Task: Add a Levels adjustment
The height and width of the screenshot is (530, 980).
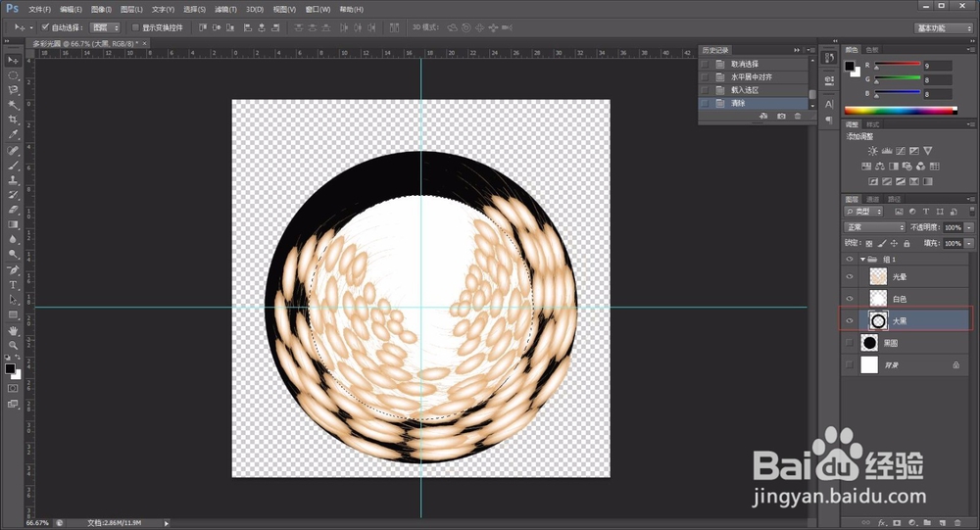Action: (x=887, y=151)
